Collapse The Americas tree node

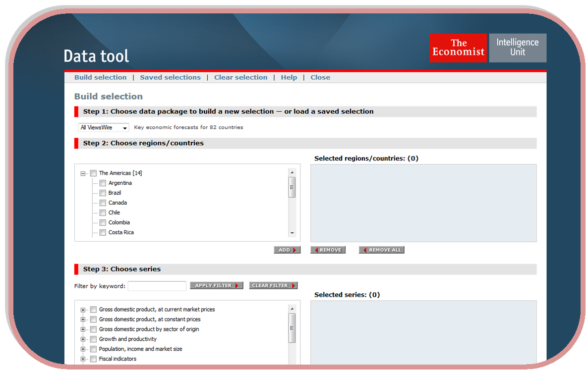click(83, 173)
